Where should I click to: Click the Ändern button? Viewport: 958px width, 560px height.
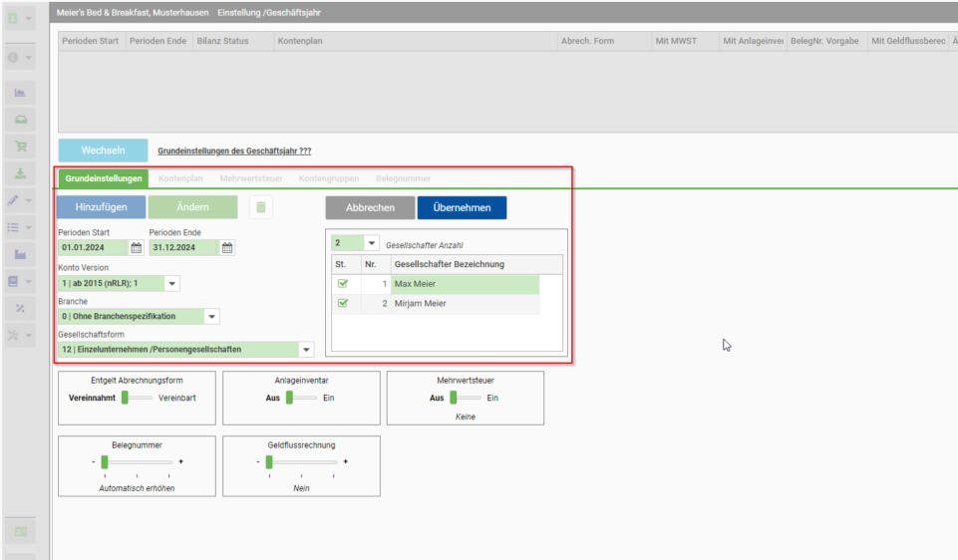point(192,207)
